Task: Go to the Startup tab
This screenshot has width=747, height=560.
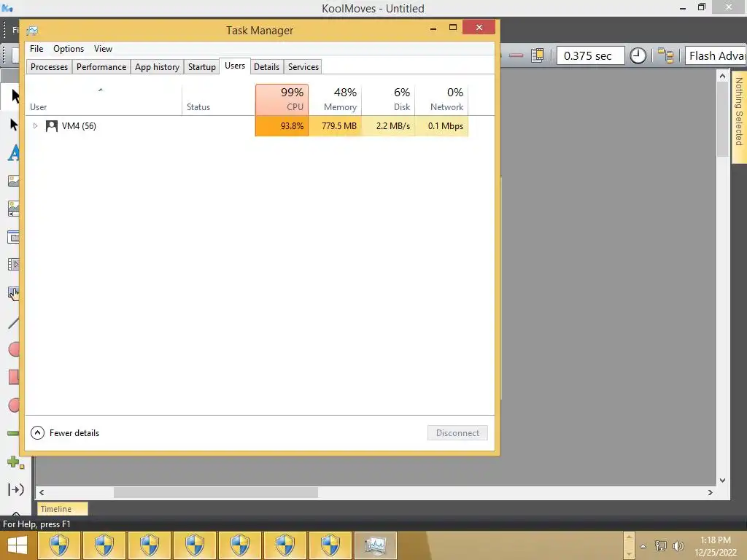Action: pyautogui.click(x=201, y=66)
